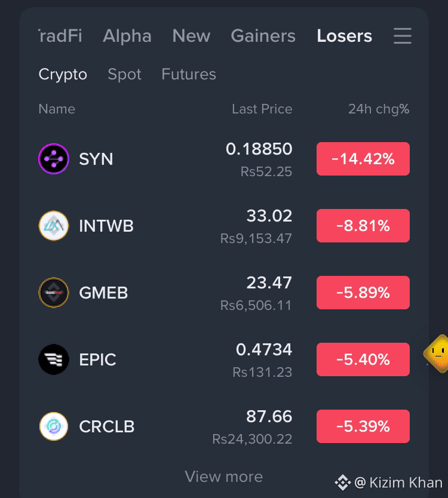Click View more link
The width and height of the screenshot is (448, 498).
224,477
